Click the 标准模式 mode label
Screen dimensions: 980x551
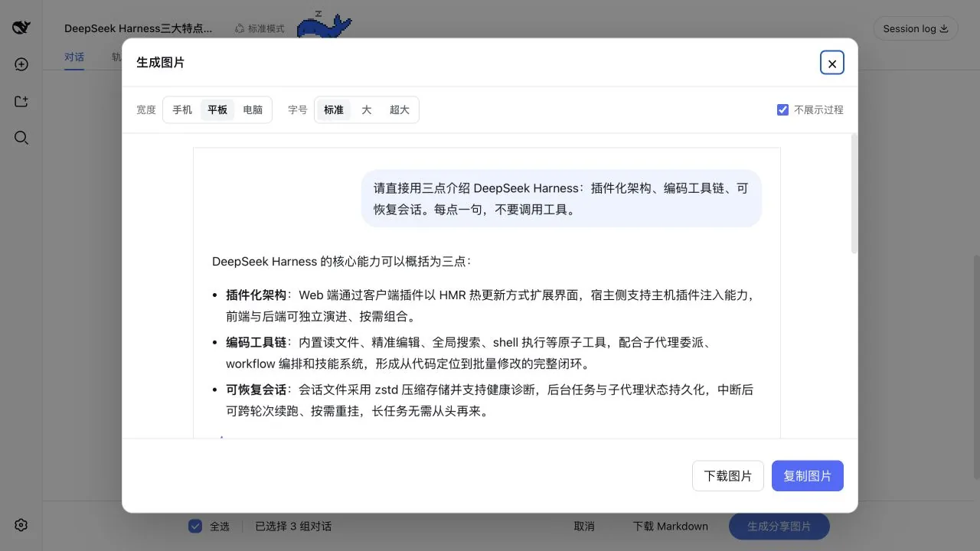(x=260, y=28)
